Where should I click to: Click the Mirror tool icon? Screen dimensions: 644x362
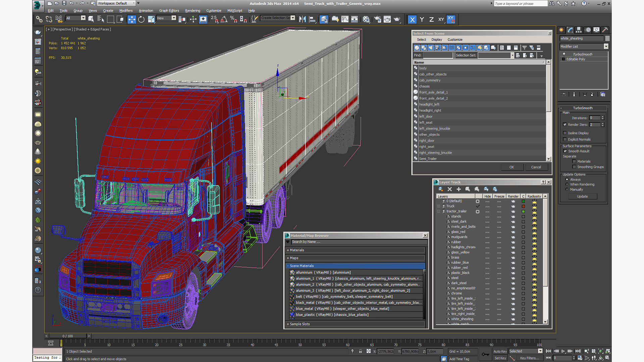pyautogui.click(x=303, y=19)
